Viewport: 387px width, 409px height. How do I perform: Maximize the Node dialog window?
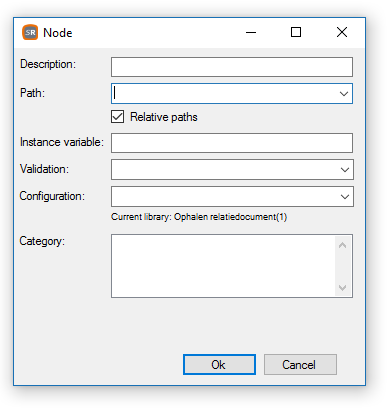point(296,32)
